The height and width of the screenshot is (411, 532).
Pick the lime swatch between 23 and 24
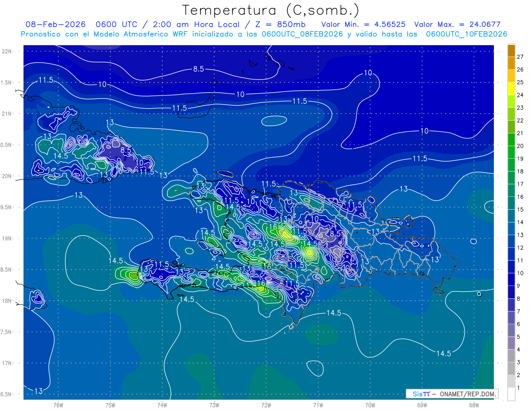click(x=511, y=101)
